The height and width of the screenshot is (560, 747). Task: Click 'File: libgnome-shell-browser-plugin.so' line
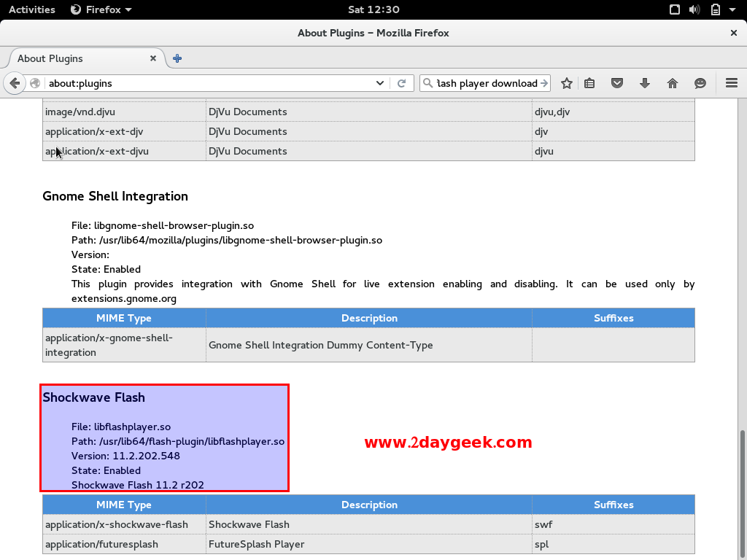tap(163, 225)
